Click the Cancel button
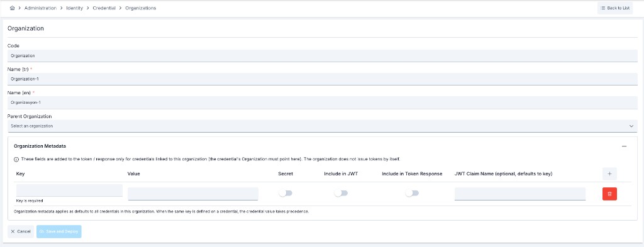This screenshot has width=644, height=247. 21,231
